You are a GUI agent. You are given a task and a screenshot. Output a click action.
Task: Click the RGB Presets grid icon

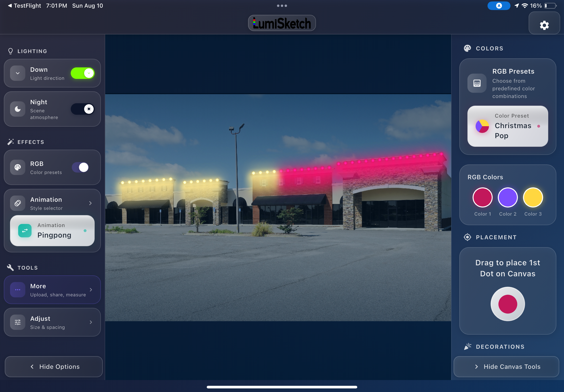(x=477, y=83)
